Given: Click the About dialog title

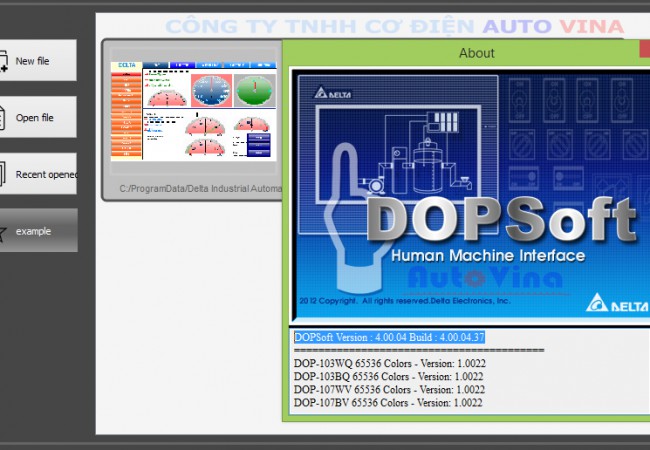Looking at the screenshot, I should point(476,53).
